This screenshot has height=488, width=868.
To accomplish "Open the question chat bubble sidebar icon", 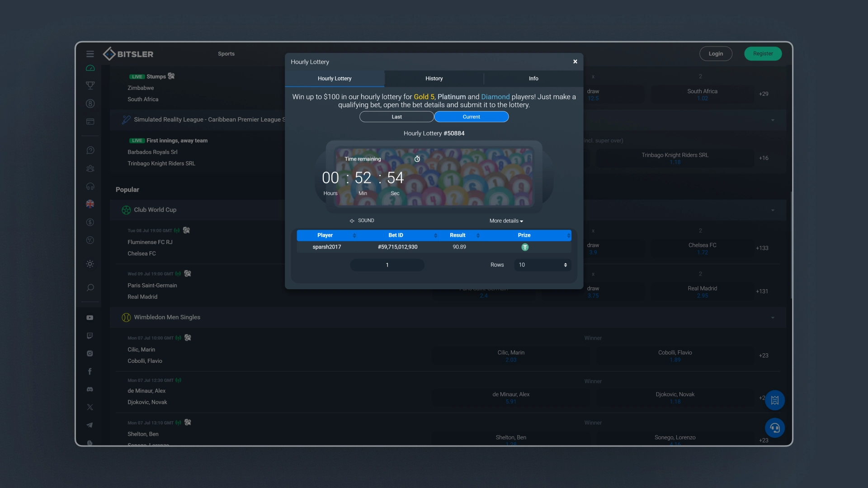I will point(90,150).
